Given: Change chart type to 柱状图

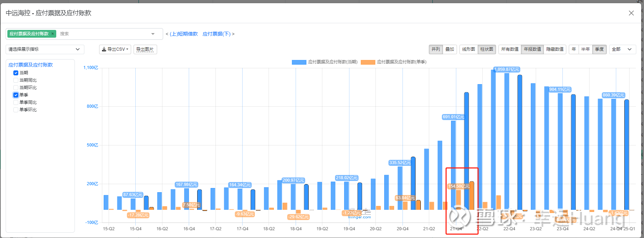Looking at the screenshot, I should (x=487, y=49).
